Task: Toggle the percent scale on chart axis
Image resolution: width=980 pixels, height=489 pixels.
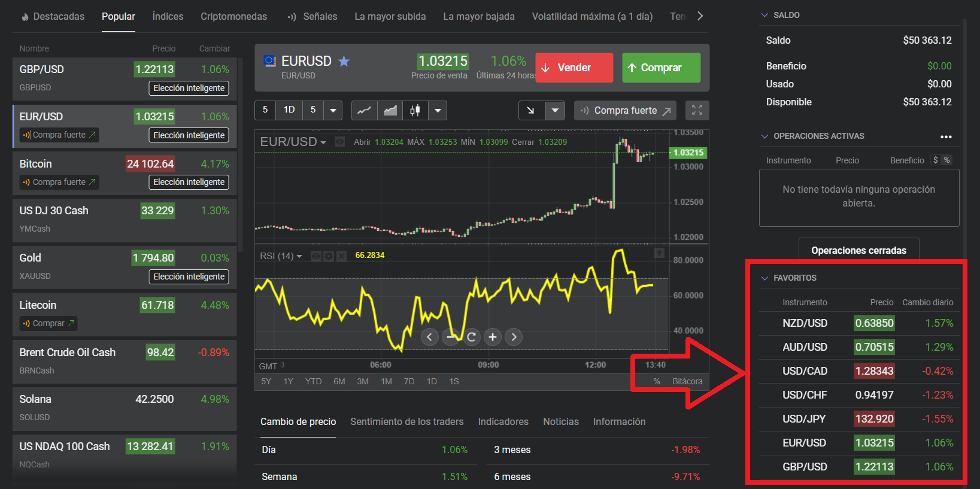Action: (x=657, y=381)
